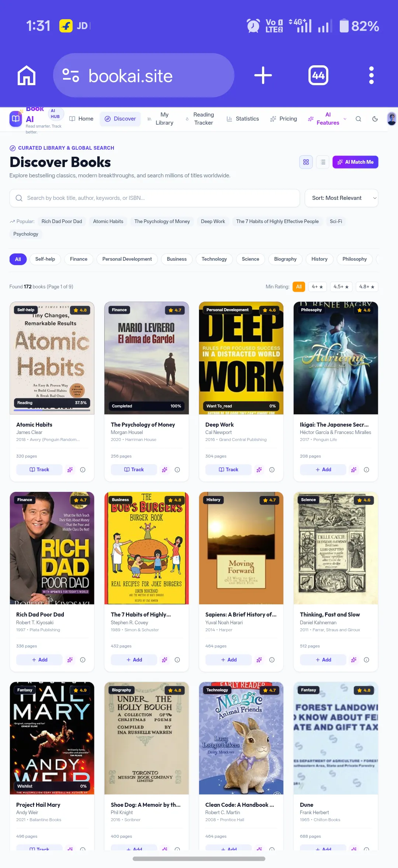Open info icon on Thinking, Fast and Slow card
This screenshot has height=868, width=398.
pyautogui.click(x=367, y=660)
